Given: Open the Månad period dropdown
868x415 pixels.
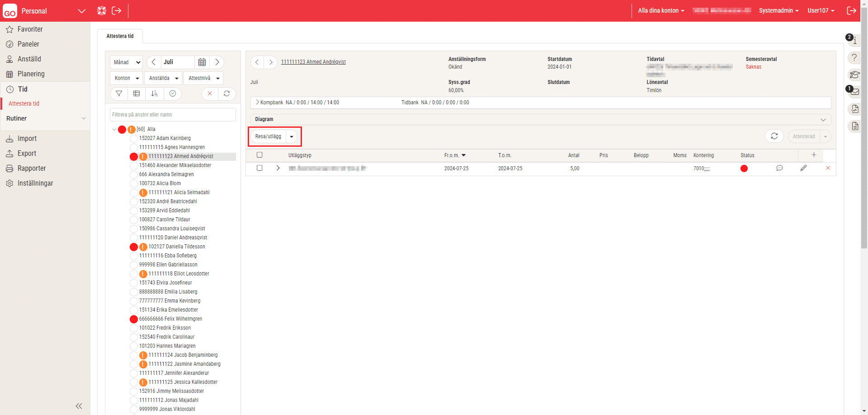Looking at the screenshot, I should pyautogui.click(x=127, y=62).
